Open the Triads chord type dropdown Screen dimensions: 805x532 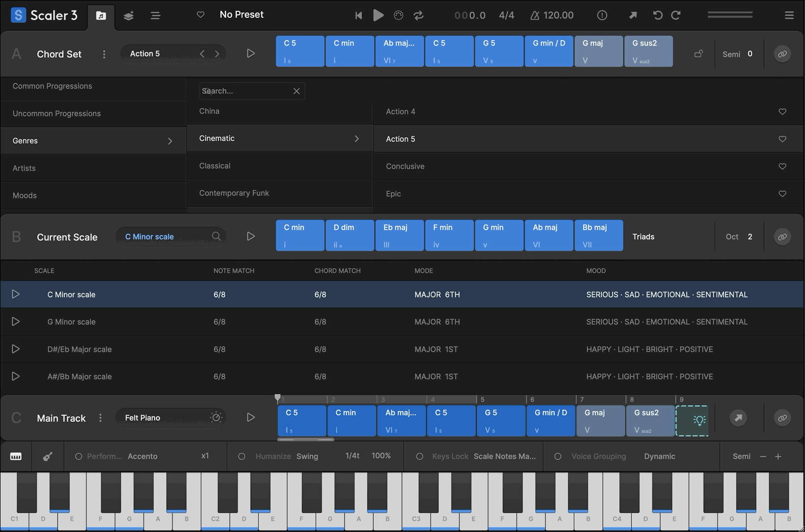[643, 237]
